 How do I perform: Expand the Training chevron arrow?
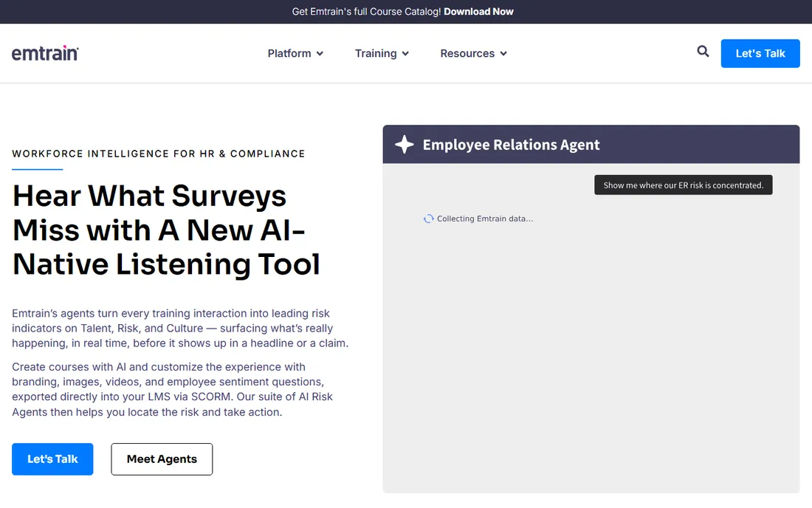405,53
